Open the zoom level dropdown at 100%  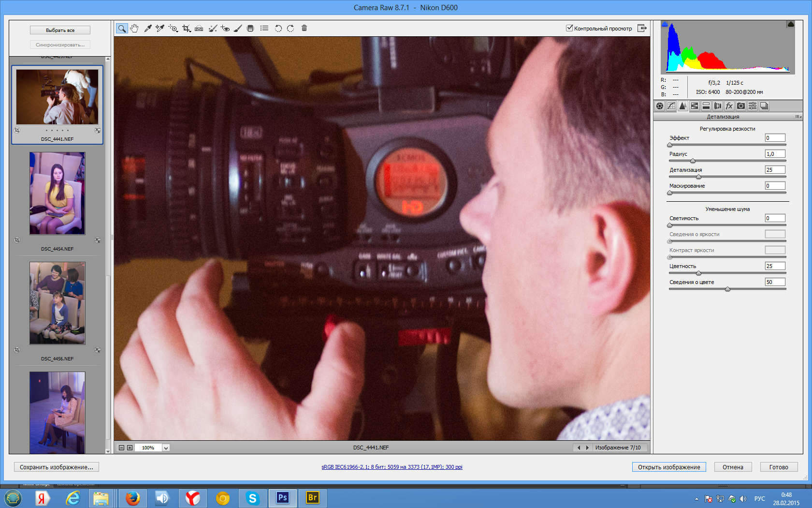click(166, 448)
